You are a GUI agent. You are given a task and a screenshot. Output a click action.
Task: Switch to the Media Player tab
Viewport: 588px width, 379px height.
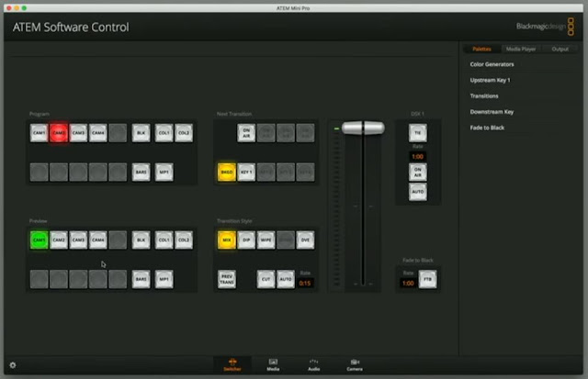tap(521, 49)
